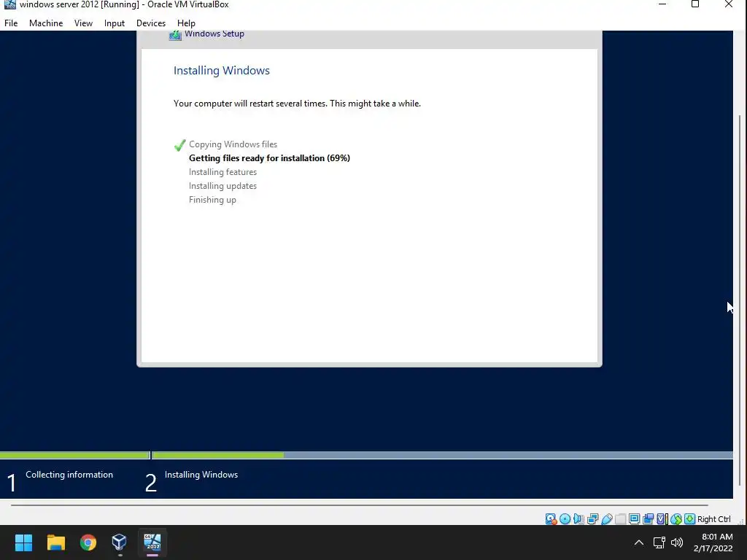Open File Explorer from the taskbar

55,542
